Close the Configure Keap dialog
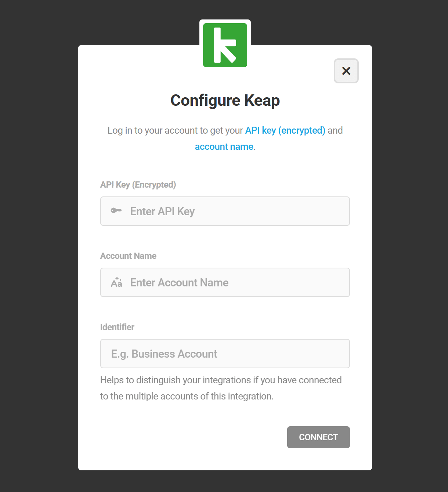448x492 pixels. tap(346, 71)
